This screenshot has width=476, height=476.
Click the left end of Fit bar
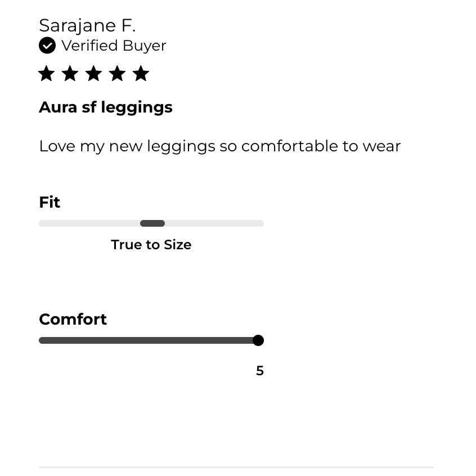click(x=43, y=223)
